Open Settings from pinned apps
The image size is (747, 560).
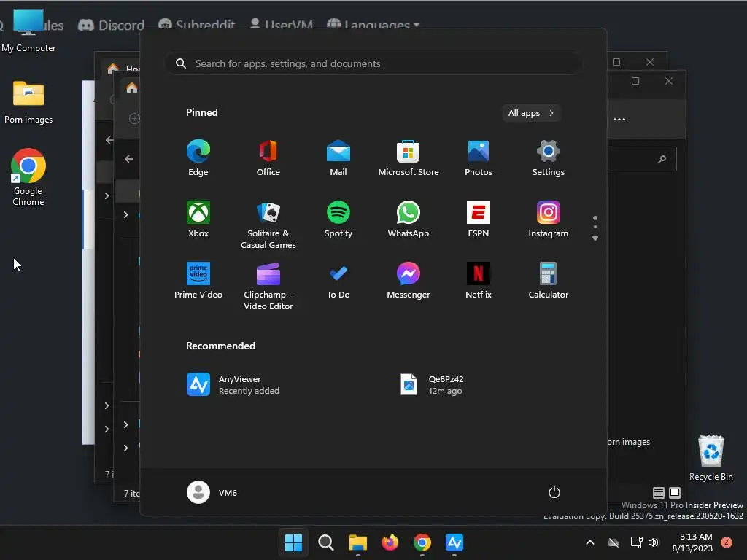click(x=549, y=158)
